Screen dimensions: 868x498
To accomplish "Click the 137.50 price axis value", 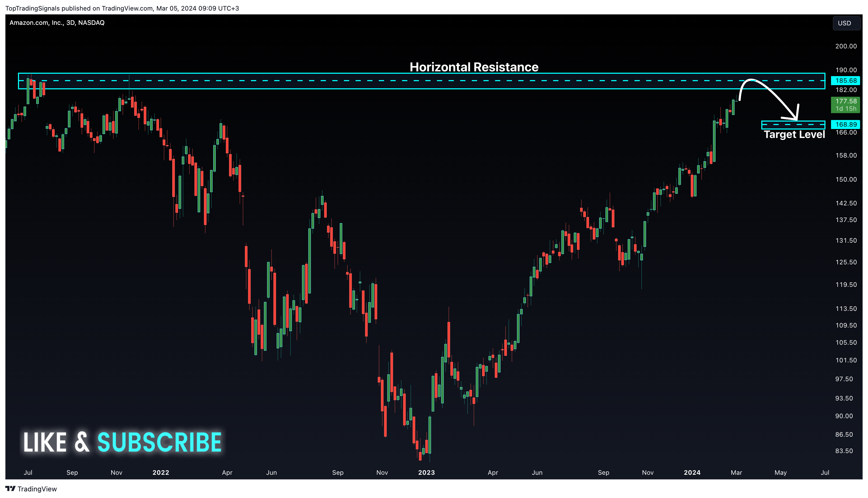I will [x=846, y=220].
